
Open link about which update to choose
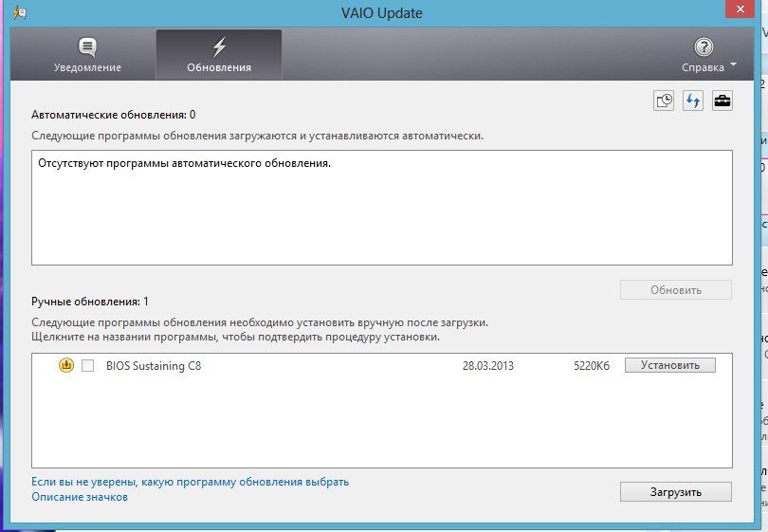coord(190,482)
